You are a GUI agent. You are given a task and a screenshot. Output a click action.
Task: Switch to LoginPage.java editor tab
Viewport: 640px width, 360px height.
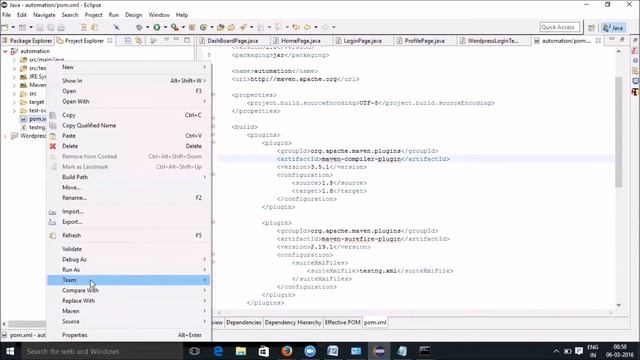pos(362,41)
